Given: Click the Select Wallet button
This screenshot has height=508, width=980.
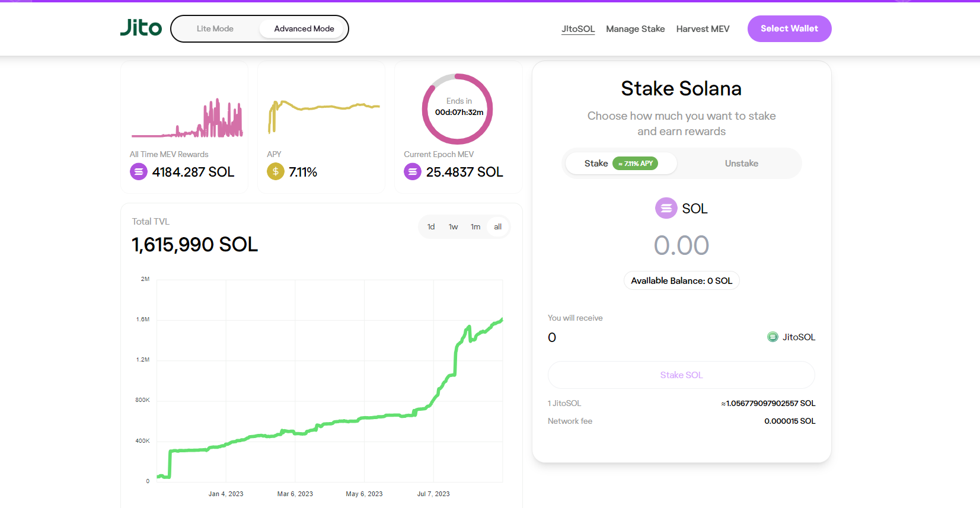Looking at the screenshot, I should 789,28.
